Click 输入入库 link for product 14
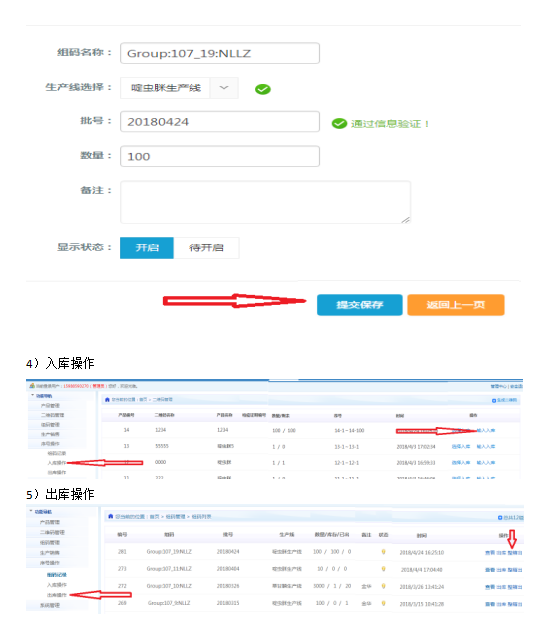 pos(486,431)
